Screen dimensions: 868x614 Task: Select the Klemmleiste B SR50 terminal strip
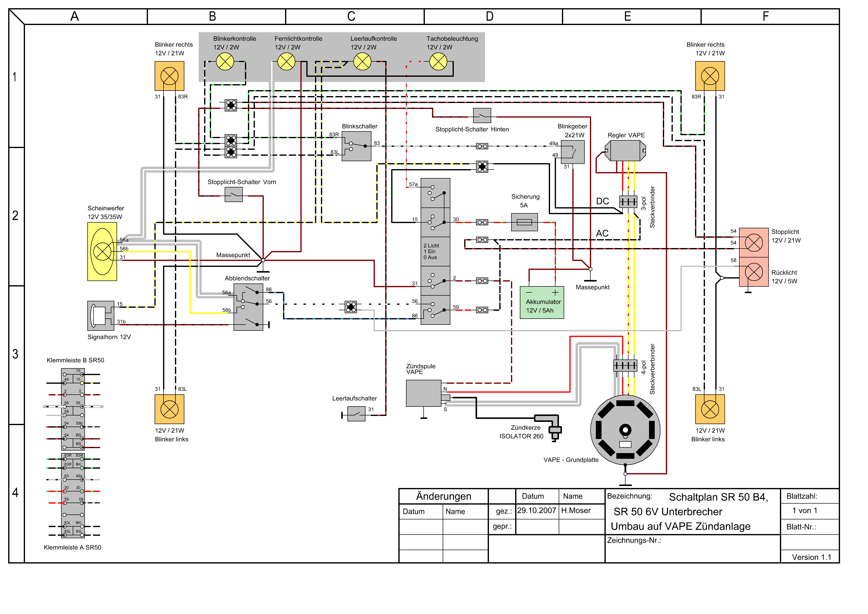[x=73, y=409]
